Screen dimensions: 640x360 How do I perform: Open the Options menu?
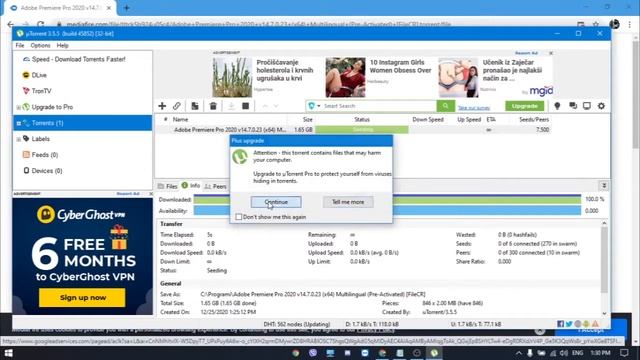[40, 45]
